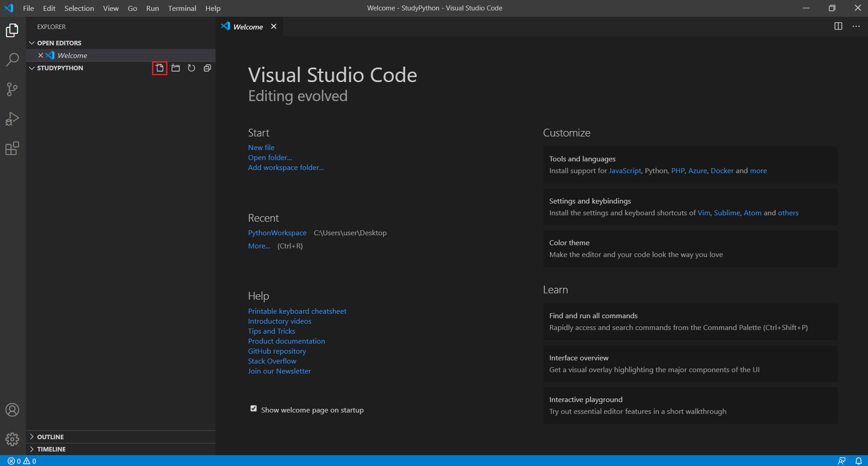Open the Extensions view icon
Screen dimensions: 868x466
(12, 148)
